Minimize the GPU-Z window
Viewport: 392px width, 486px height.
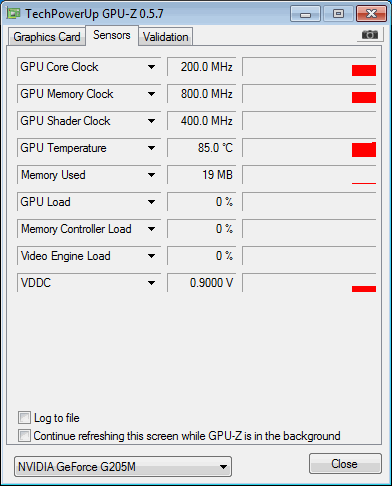coord(305,14)
